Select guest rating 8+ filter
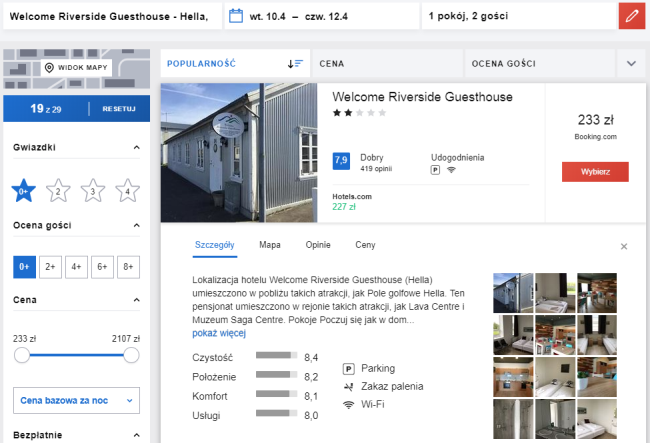This screenshot has width=650, height=443. (x=129, y=267)
